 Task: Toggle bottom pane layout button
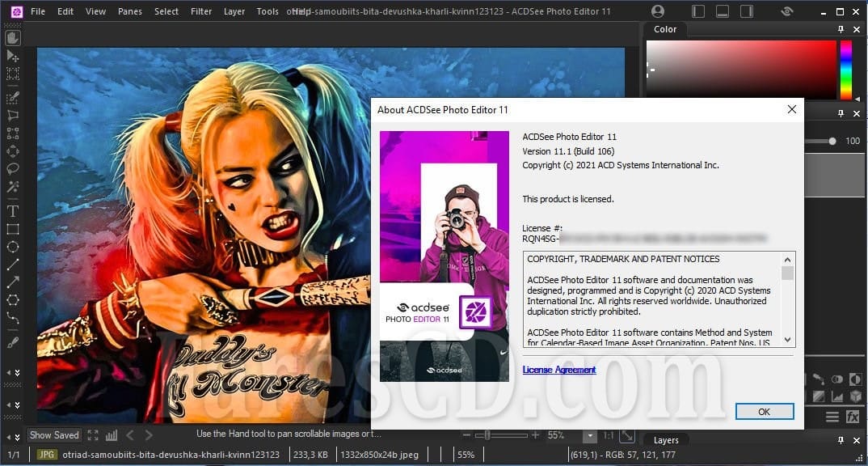(x=723, y=11)
